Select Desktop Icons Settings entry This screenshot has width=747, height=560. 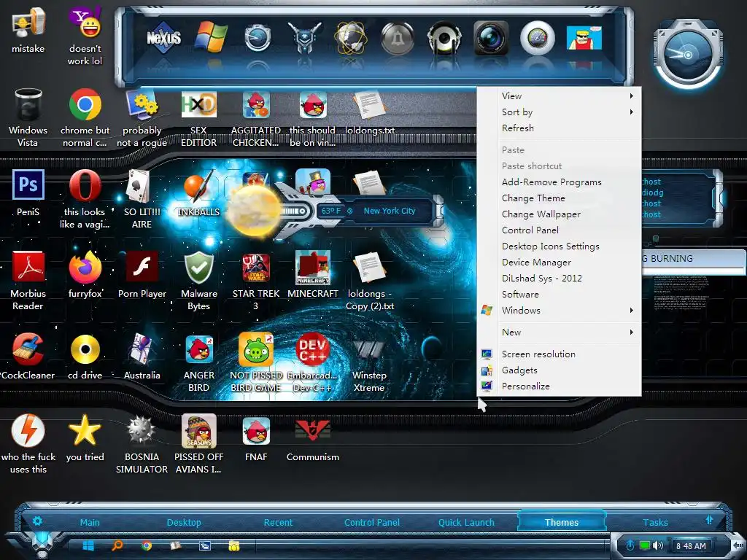tap(559, 246)
